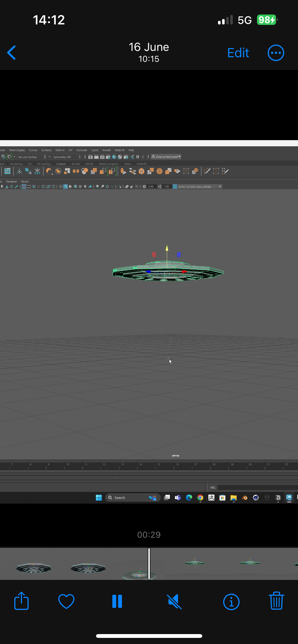Open the Cache menu
298x644 pixels.
click(95, 150)
